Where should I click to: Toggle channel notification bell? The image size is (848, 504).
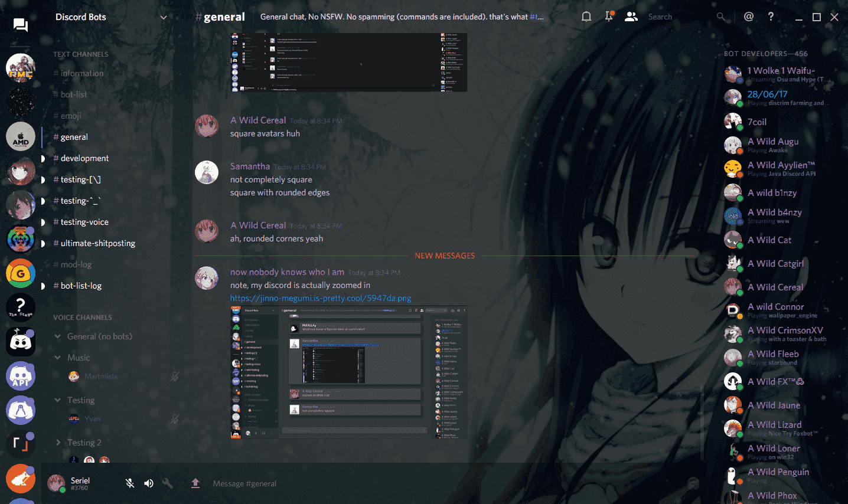tap(586, 17)
